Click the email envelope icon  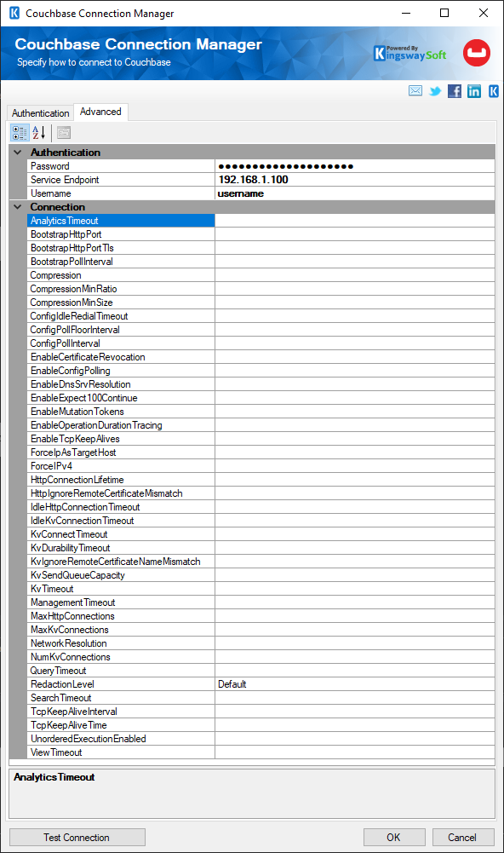415,91
